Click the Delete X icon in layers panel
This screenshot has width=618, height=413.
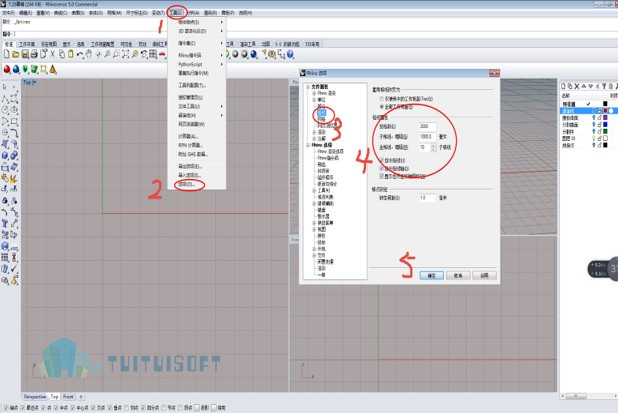577,86
